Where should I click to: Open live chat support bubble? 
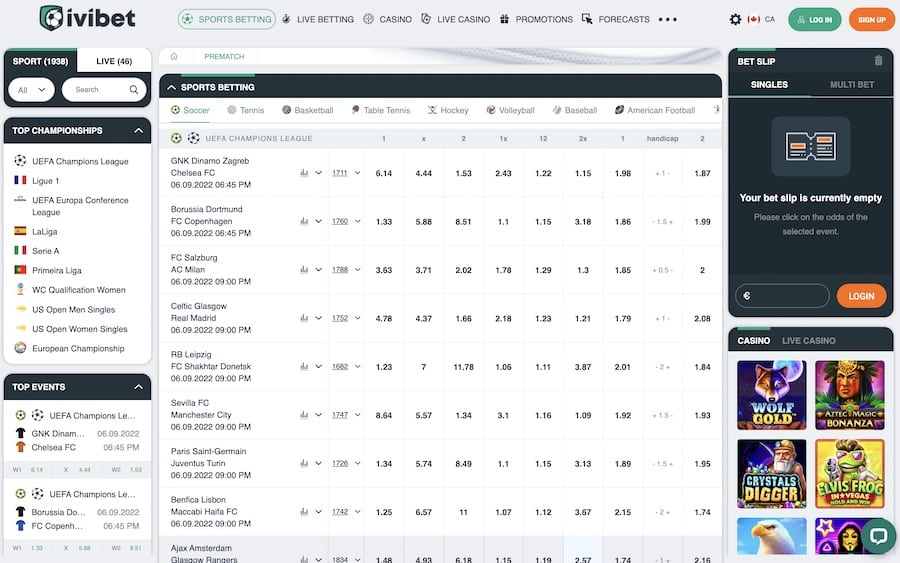[878, 536]
